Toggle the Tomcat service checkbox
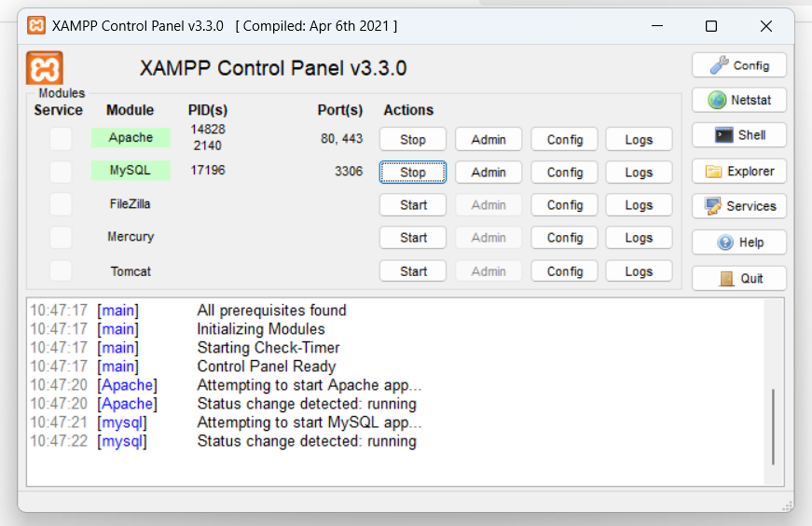Screen dimensions: 812x526 pos(61,270)
